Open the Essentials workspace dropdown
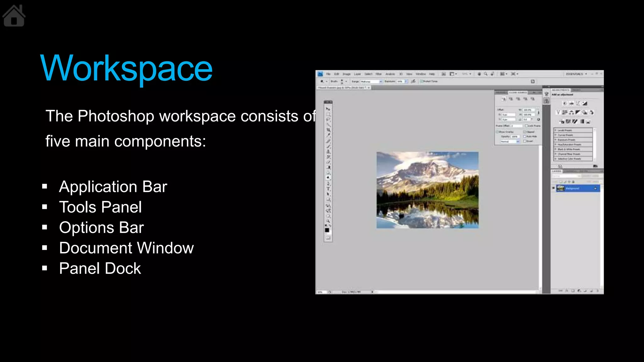 coord(576,74)
